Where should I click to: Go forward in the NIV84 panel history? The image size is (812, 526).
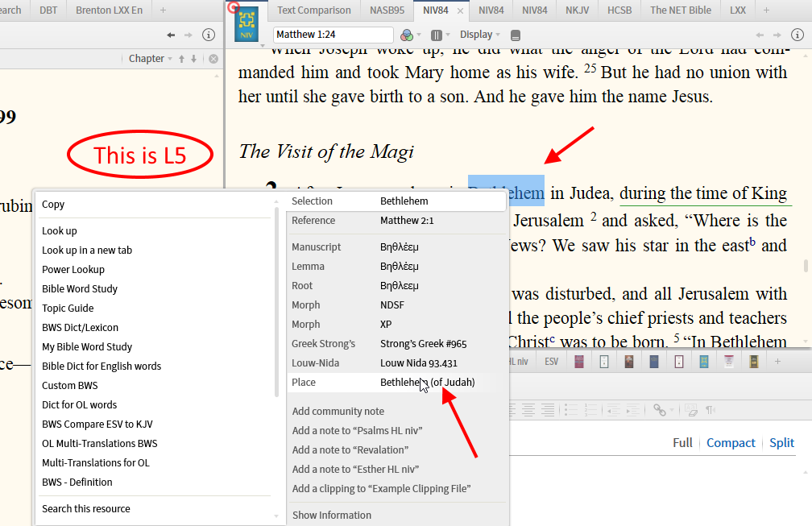(777, 35)
